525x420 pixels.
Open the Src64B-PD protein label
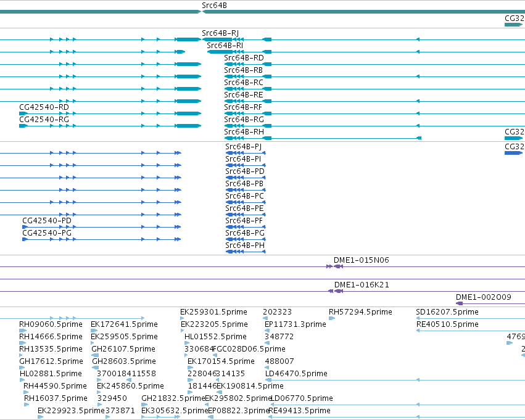click(x=245, y=171)
